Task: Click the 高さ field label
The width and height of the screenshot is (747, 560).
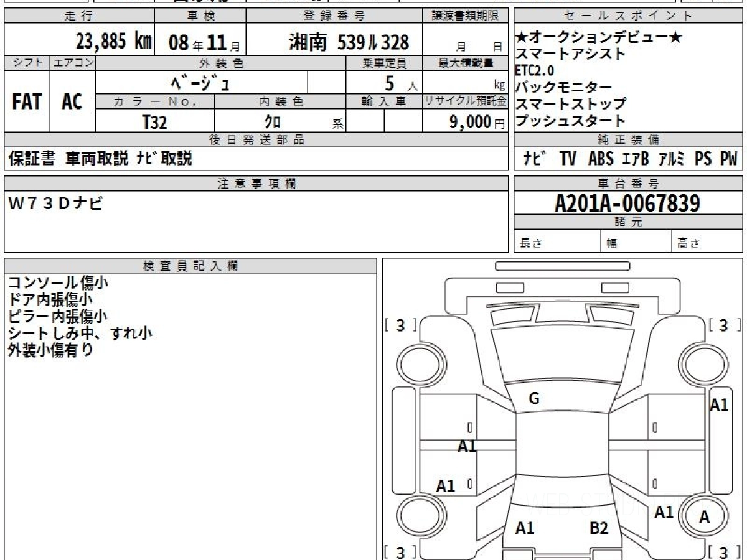Action: 688,243
